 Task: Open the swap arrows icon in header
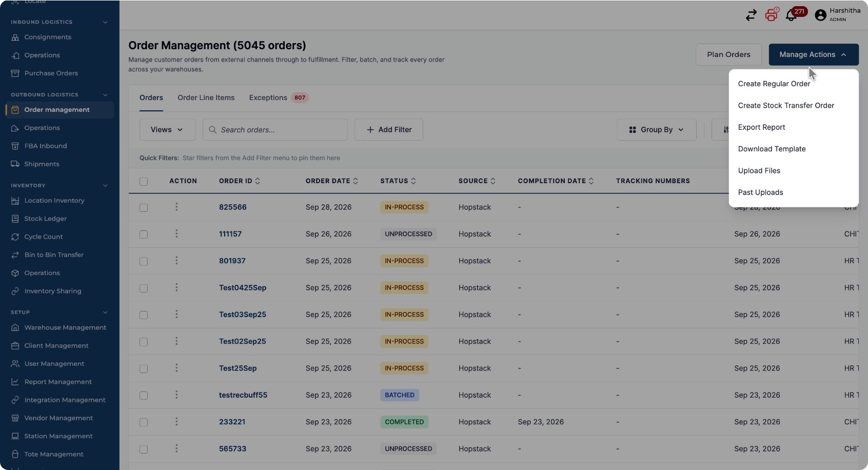pyautogui.click(x=751, y=15)
